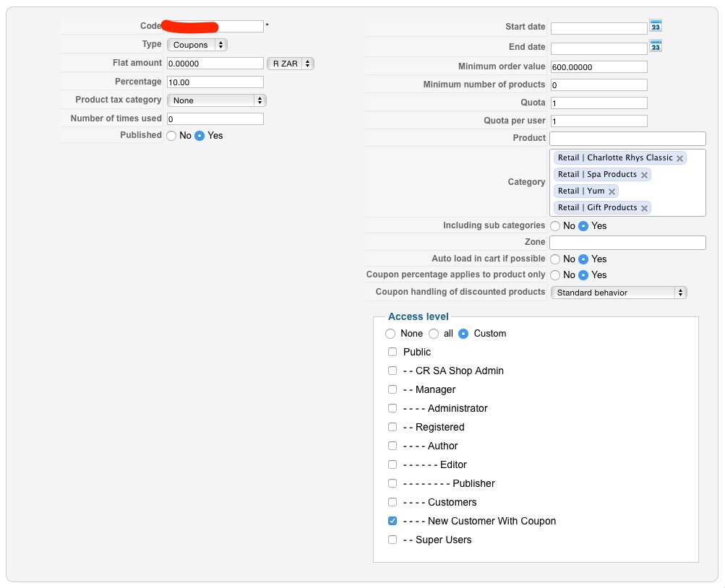Click the Minimum order value field
The width and height of the screenshot is (725, 588).
pos(599,67)
